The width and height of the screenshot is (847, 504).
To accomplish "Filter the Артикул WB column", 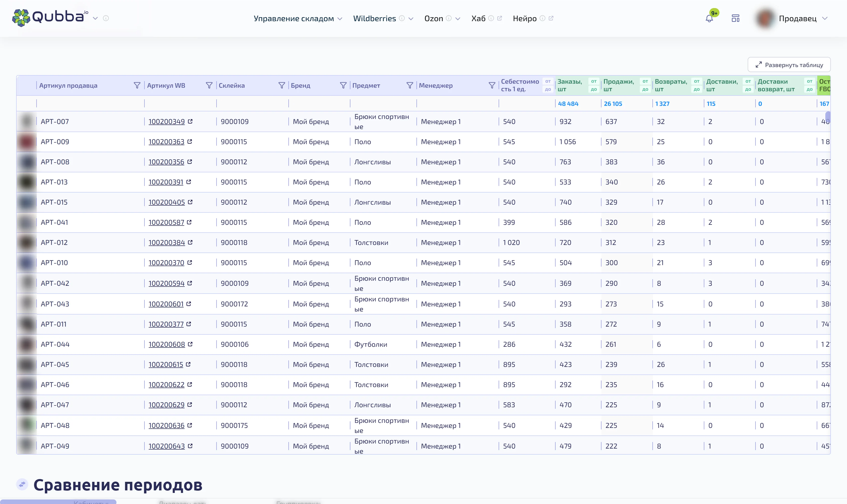I will (x=209, y=85).
